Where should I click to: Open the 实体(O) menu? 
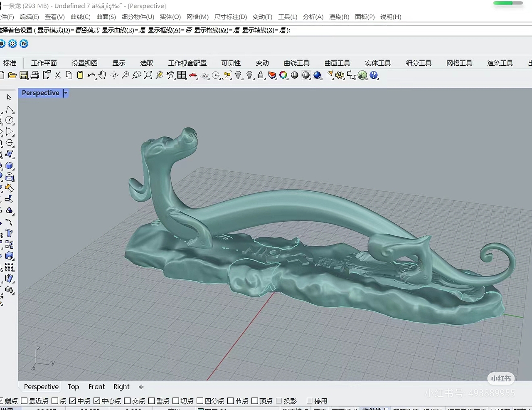click(x=170, y=17)
